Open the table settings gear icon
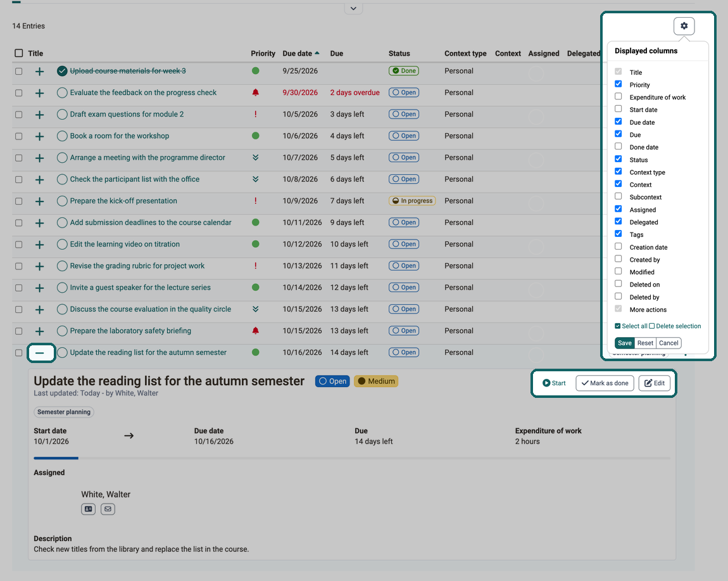728x581 pixels. pos(684,26)
